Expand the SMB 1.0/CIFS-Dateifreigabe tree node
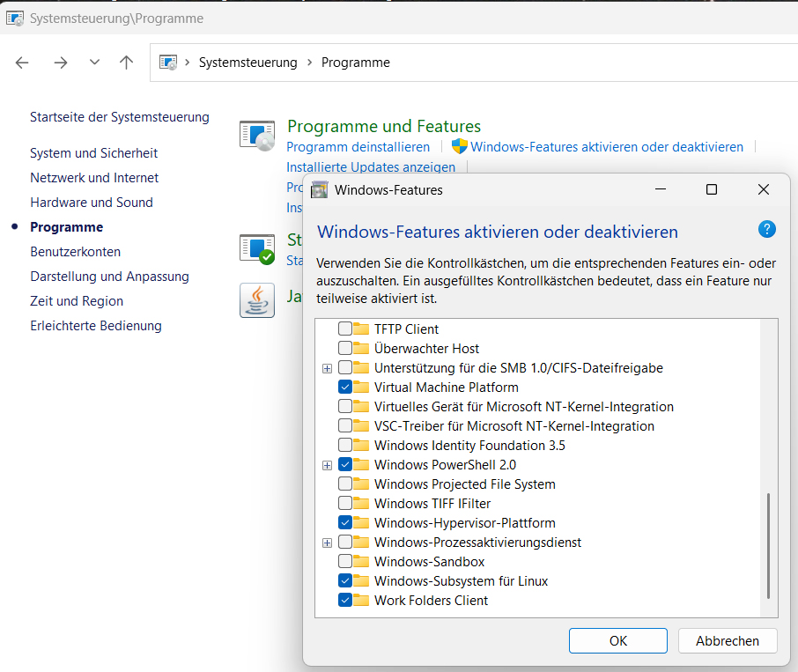Viewport: 798px width, 672px height. pos(328,368)
